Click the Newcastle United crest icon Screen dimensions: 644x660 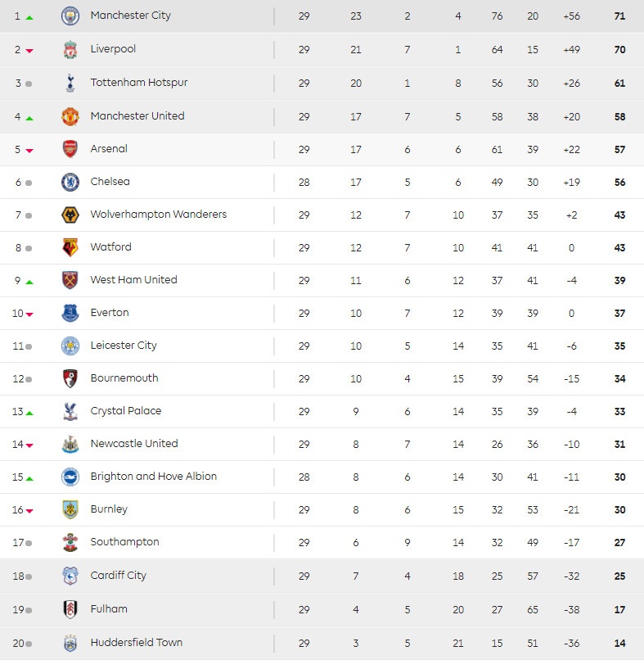70,444
